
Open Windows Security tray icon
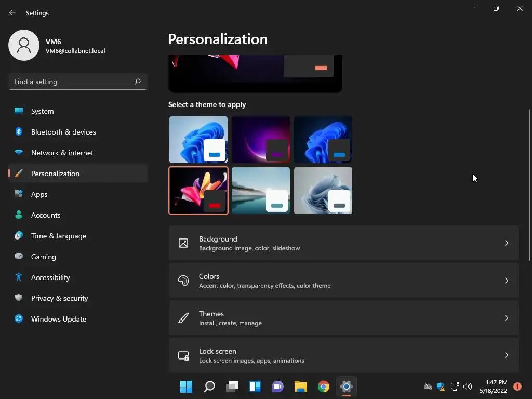coord(441,387)
